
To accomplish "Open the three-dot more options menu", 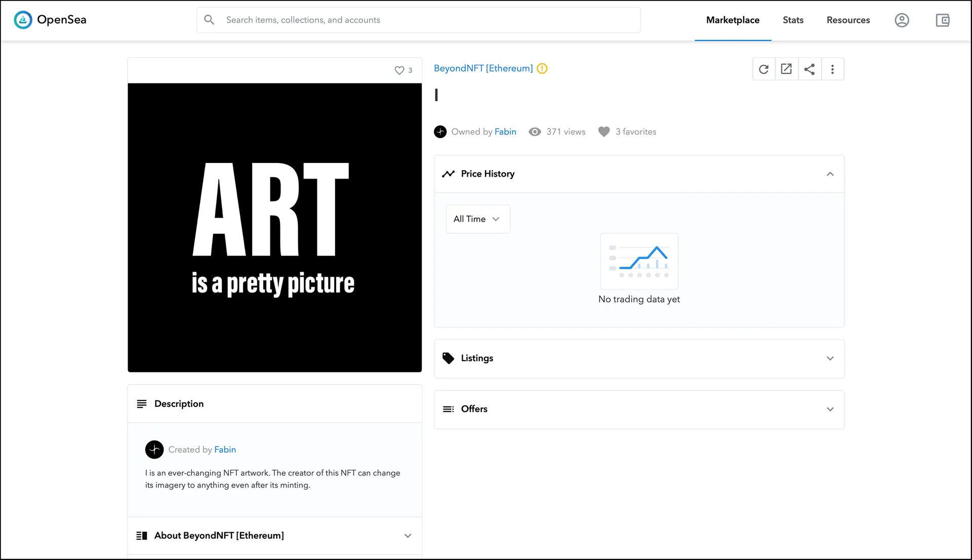I will (x=832, y=69).
